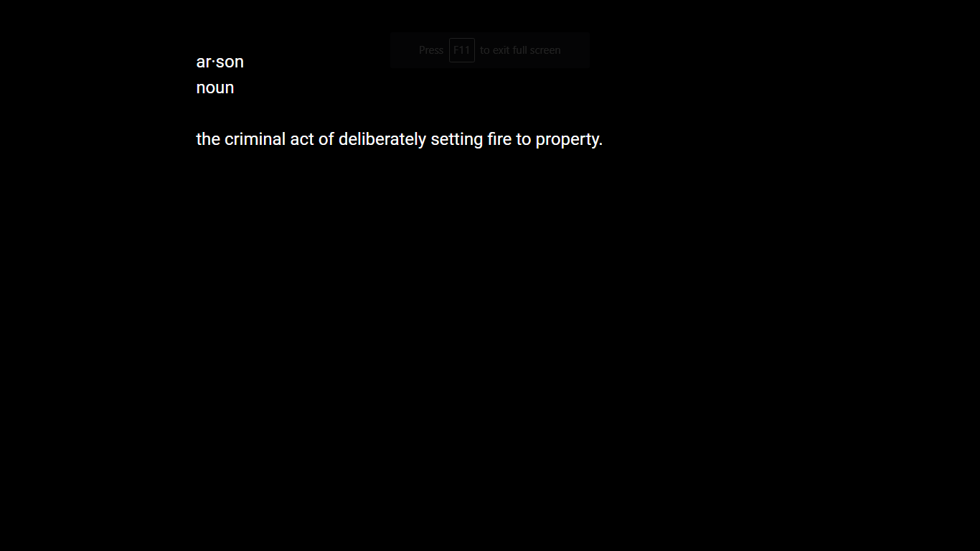Select the word 'property' in the definition
Viewport: 980px width, 551px height.
click(567, 141)
